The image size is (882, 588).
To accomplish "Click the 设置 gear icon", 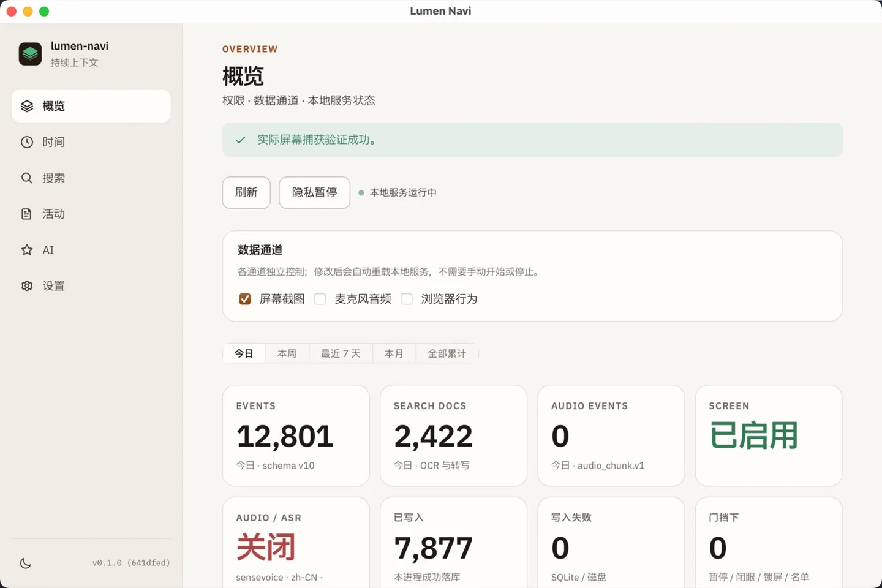I will point(27,286).
